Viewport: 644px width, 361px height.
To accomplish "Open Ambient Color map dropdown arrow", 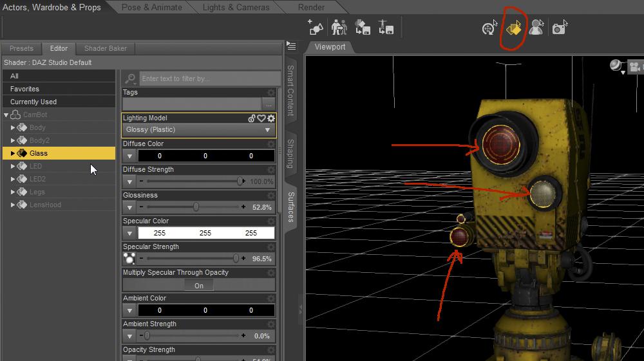I will click(129, 310).
